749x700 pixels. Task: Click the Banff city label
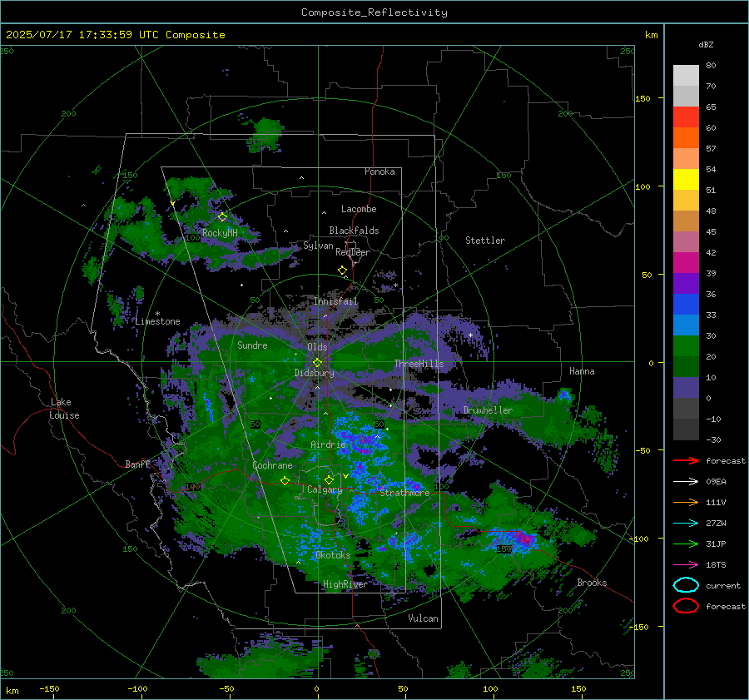(137, 464)
